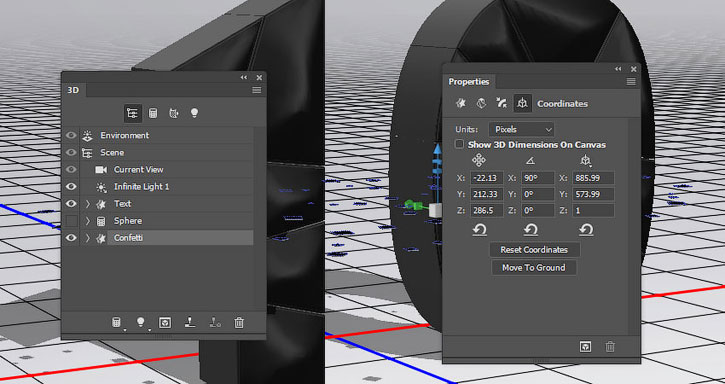Expand the Text layer chevron
The width and height of the screenshot is (725, 384).
click(x=88, y=204)
